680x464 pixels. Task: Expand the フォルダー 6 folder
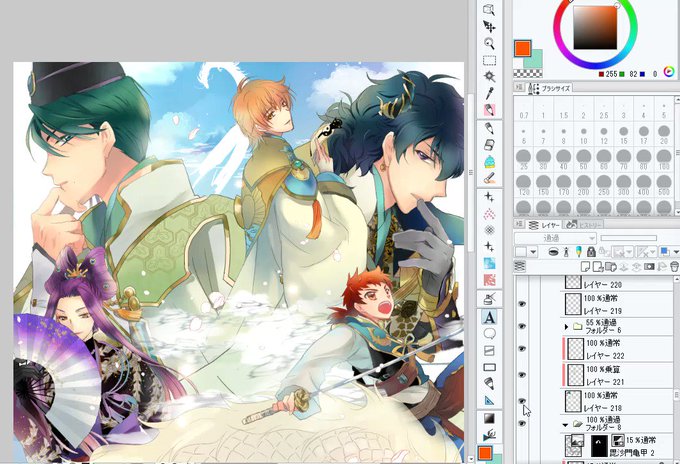(566, 327)
